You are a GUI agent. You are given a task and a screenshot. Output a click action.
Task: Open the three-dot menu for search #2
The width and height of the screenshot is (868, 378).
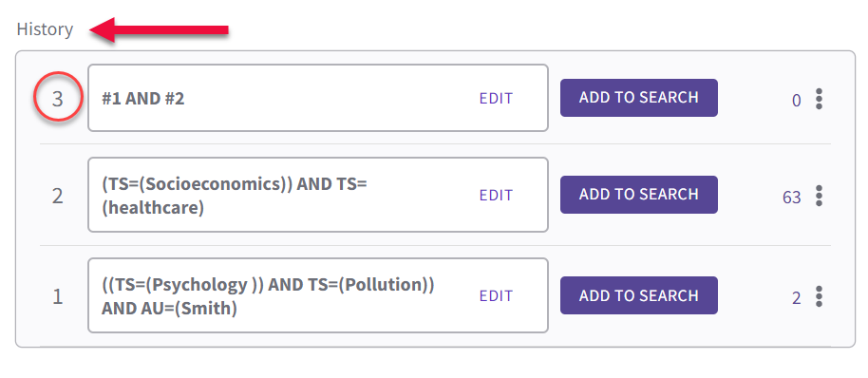[819, 196]
